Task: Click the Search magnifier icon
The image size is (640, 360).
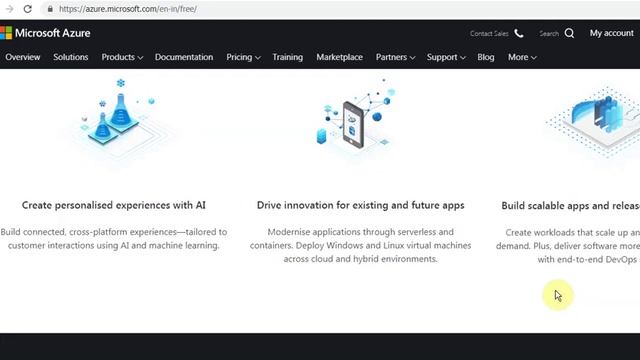Action: point(569,33)
